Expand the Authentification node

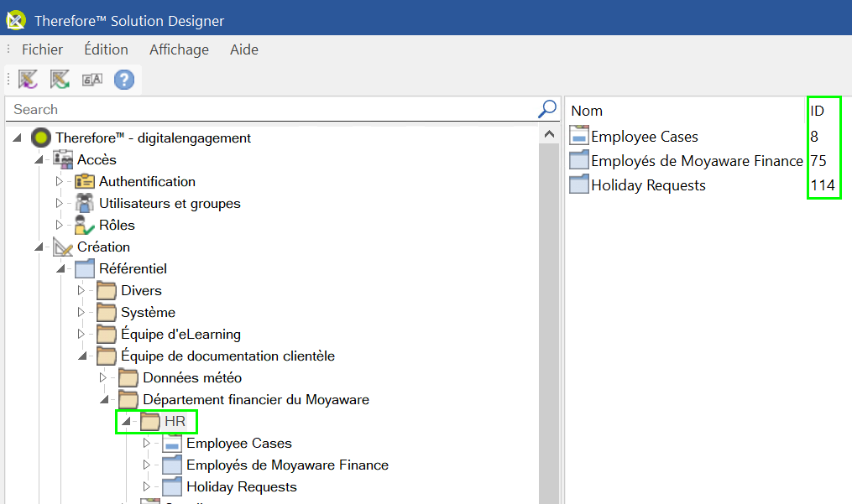tap(60, 181)
